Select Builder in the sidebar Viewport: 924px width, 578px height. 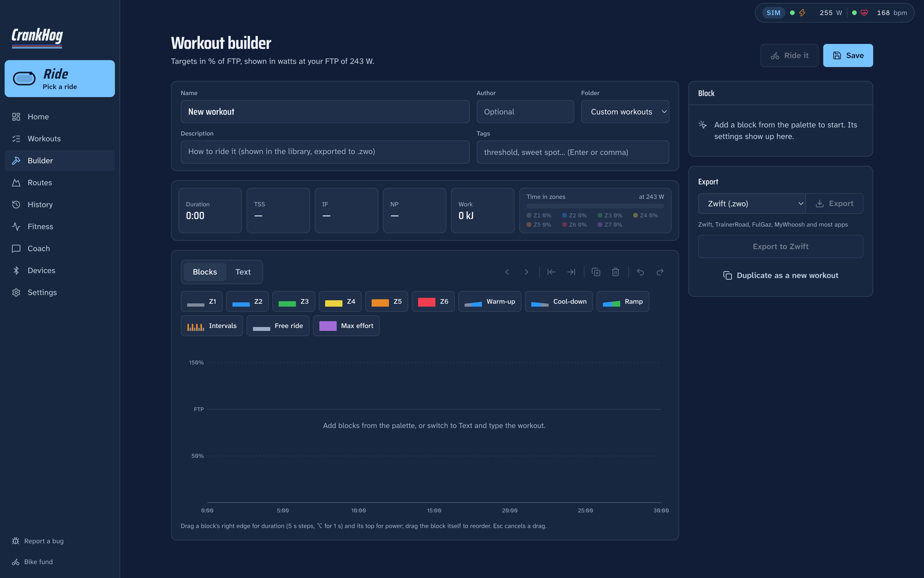(x=59, y=161)
